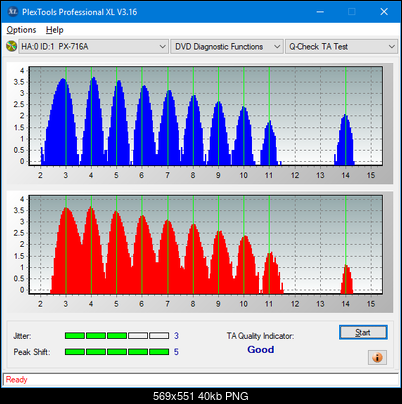Open the Options menu
Image resolution: width=402 pixels, height=404 pixels.
pos(21,30)
